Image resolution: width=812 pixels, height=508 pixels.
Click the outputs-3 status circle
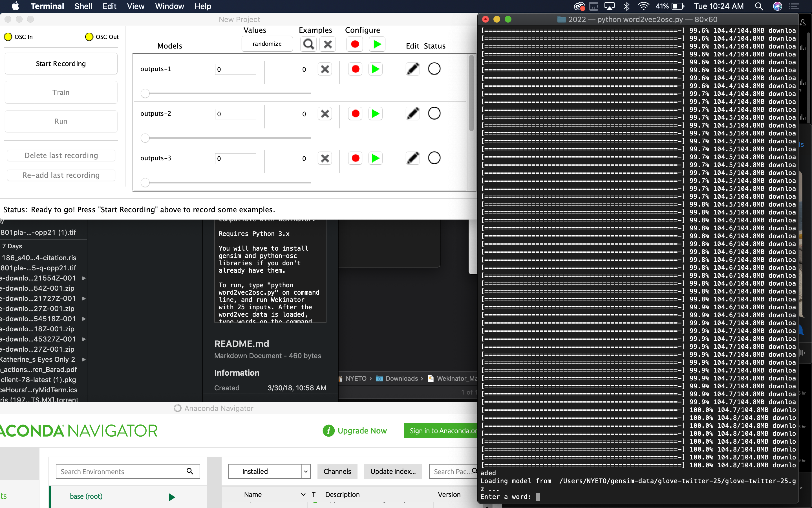pyautogui.click(x=434, y=158)
